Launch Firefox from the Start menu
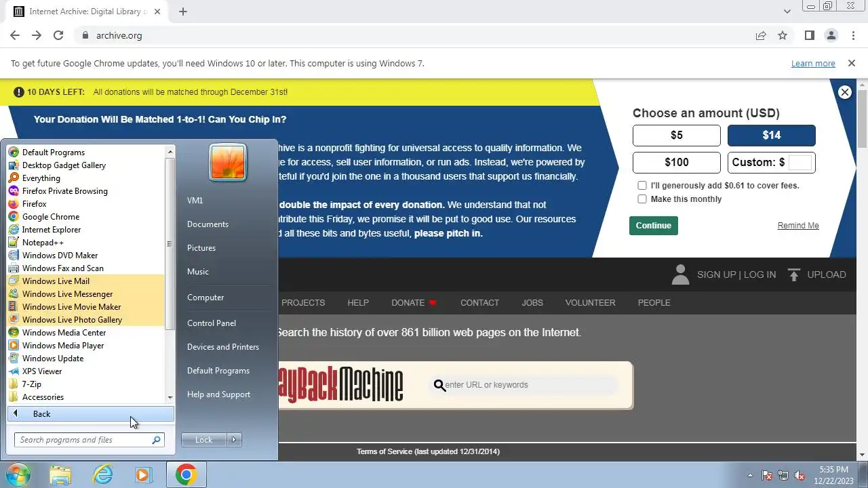Screen dimensions: 868x488 pyautogui.click(x=34, y=204)
